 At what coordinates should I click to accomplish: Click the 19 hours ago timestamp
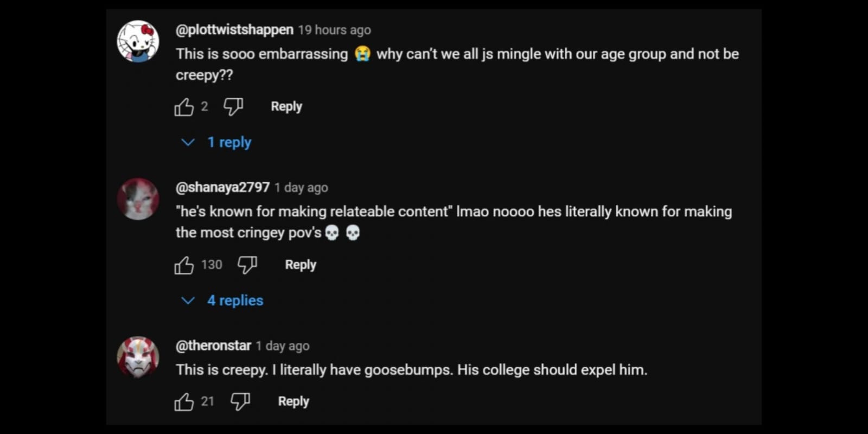pos(334,30)
